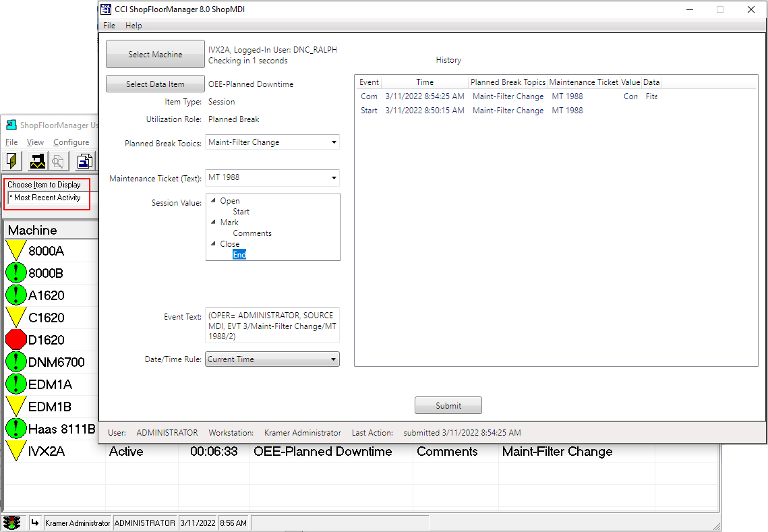Collapse the Close node in Session Value tree

pos(213,243)
